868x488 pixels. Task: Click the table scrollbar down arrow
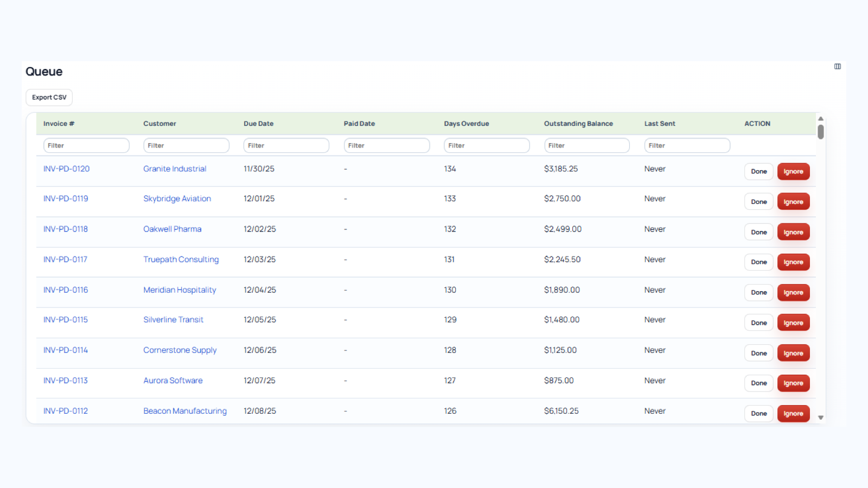tap(821, 418)
